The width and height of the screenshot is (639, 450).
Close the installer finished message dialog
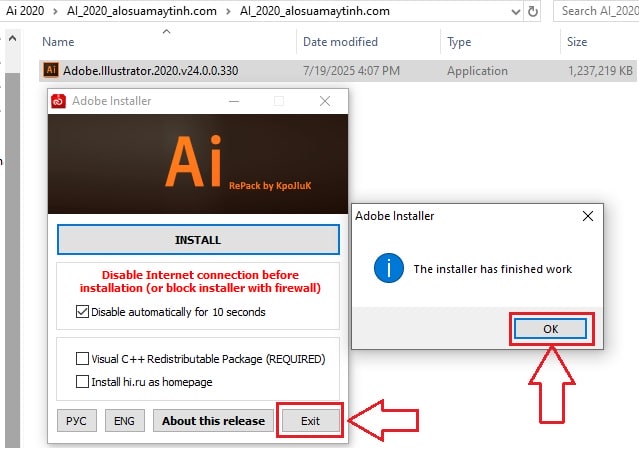pyautogui.click(x=588, y=216)
